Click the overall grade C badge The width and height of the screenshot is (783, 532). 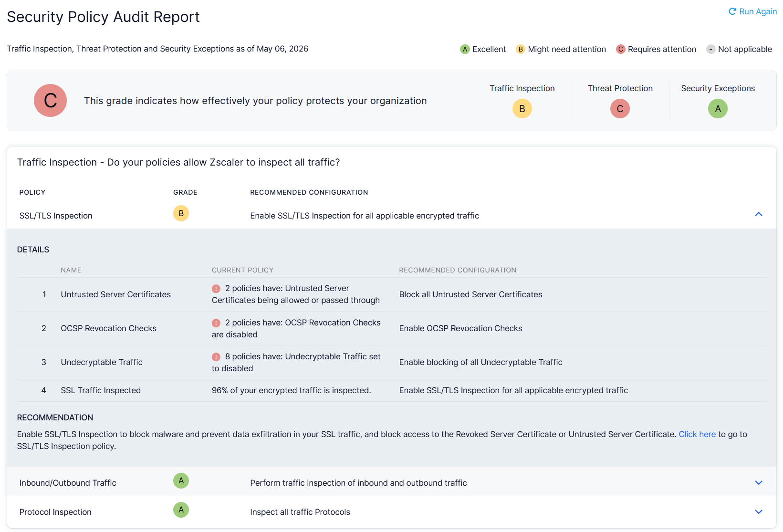click(50, 100)
